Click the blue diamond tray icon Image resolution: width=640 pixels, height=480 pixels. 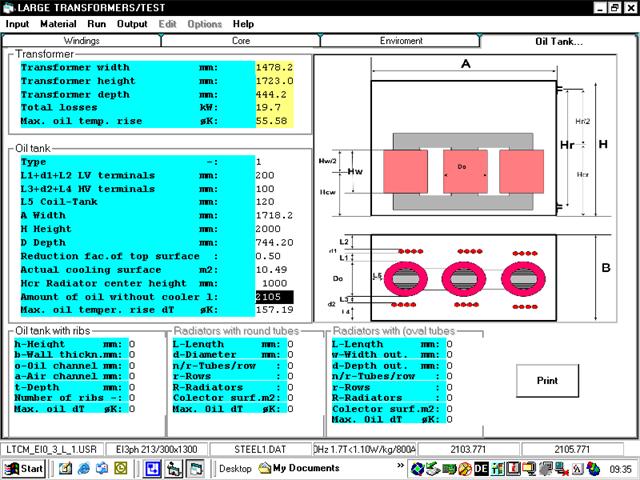tap(417, 469)
